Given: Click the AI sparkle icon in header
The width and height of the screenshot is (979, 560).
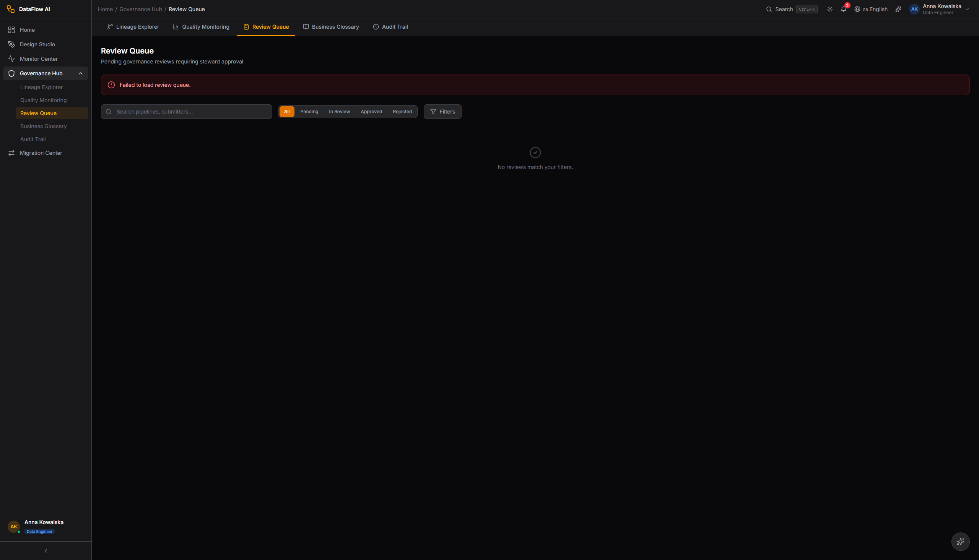Looking at the screenshot, I should coord(898,9).
